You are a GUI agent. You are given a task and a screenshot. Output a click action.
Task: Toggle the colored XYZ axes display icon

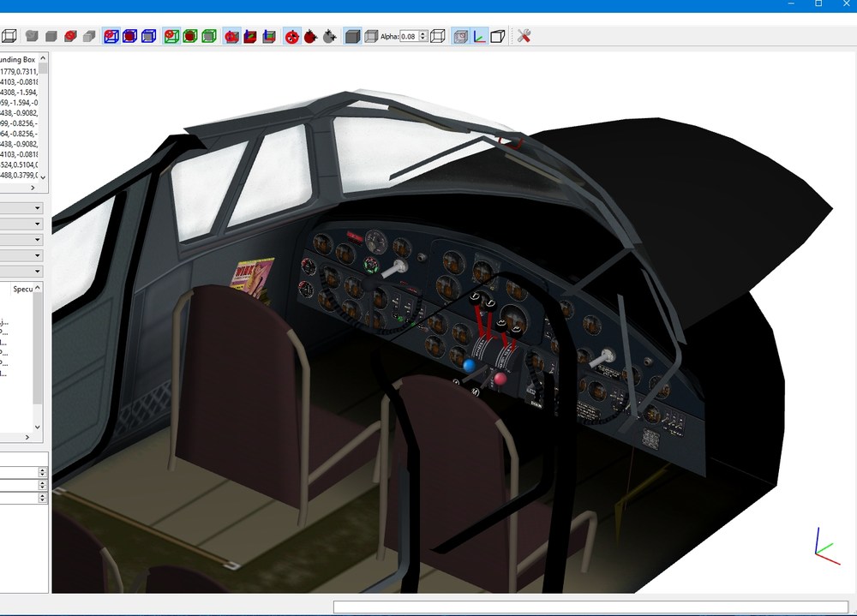pos(479,37)
